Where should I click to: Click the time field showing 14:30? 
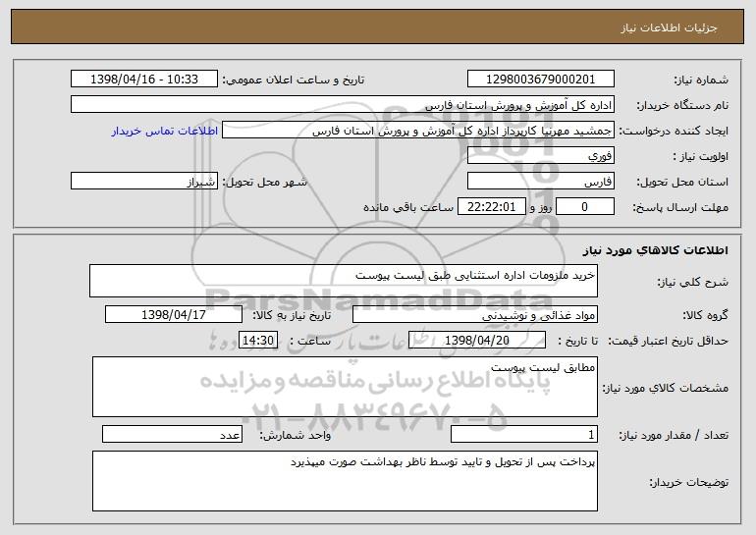click(x=258, y=341)
